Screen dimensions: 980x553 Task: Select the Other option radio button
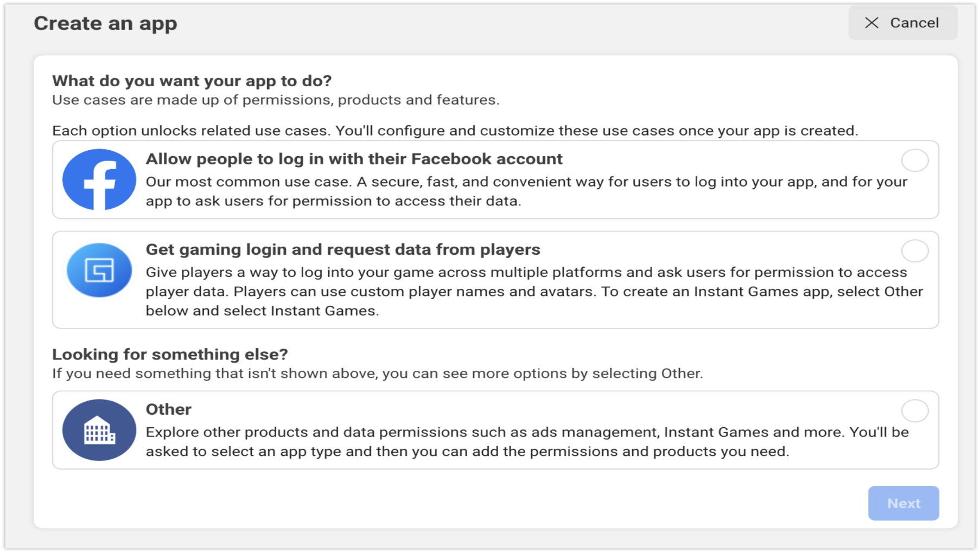point(915,411)
